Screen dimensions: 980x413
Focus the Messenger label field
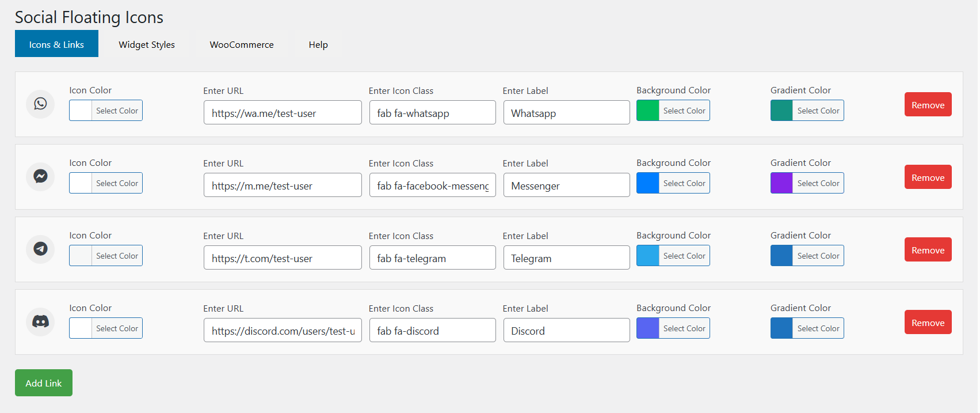[567, 185]
